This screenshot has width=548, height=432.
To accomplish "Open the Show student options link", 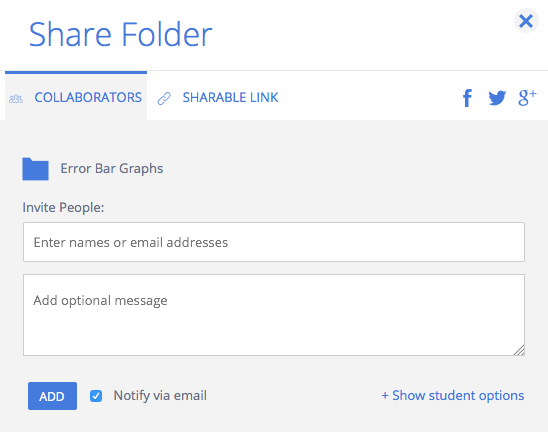I will click(x=453, y=396).
